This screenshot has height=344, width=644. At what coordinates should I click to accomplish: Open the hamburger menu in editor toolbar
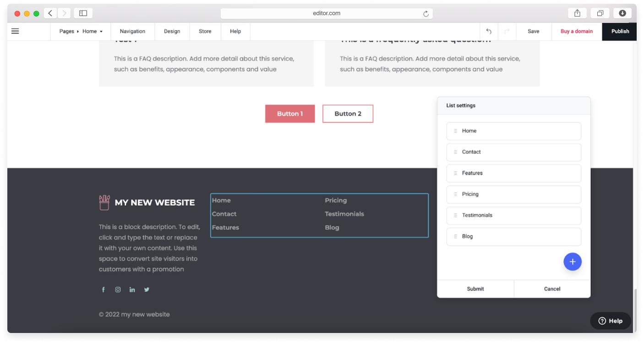pyautogui.click(x=15, y=31)
